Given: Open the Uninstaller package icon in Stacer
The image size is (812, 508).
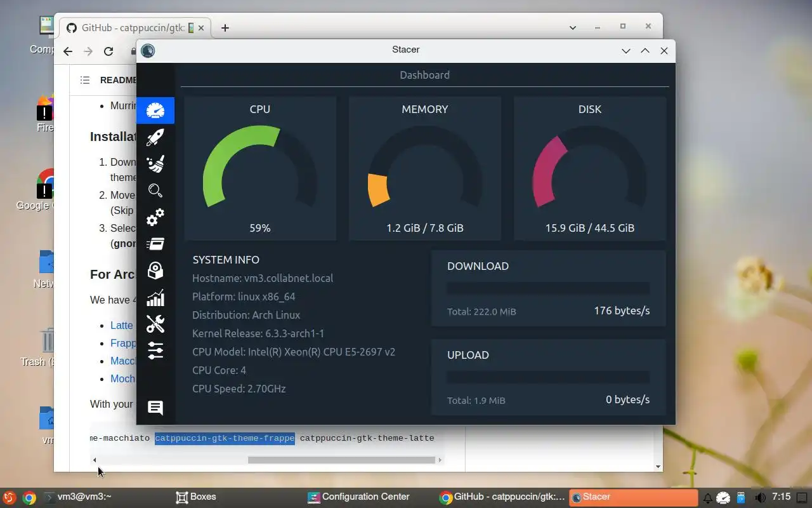Looking at the screenshot, I should (155, 271).
